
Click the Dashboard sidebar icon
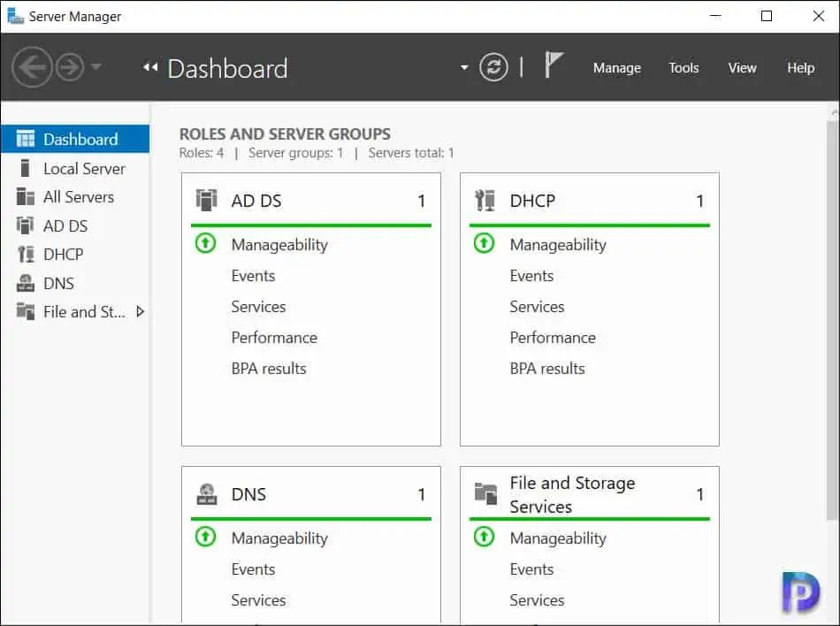point(25,139)
